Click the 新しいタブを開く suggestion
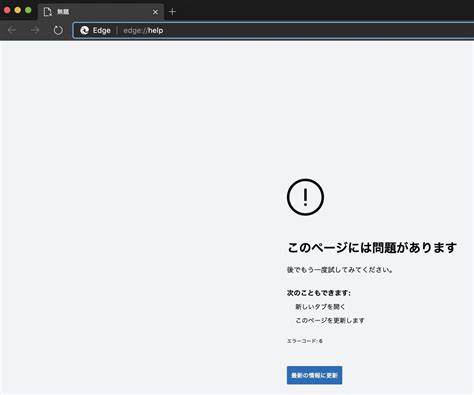474x395 pixels. click(x=320, y=307)
